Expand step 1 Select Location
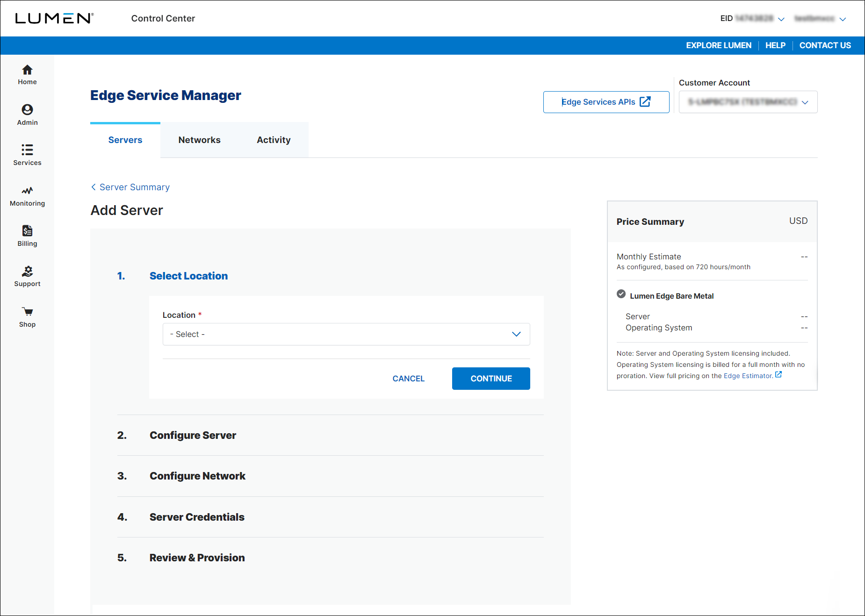Viewport: 865px width, 616px height. pos(188,276)
